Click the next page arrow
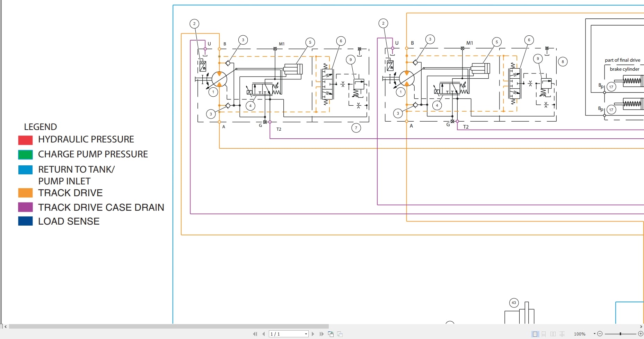The height and width of the screenshot is (339, 644). 313,334
